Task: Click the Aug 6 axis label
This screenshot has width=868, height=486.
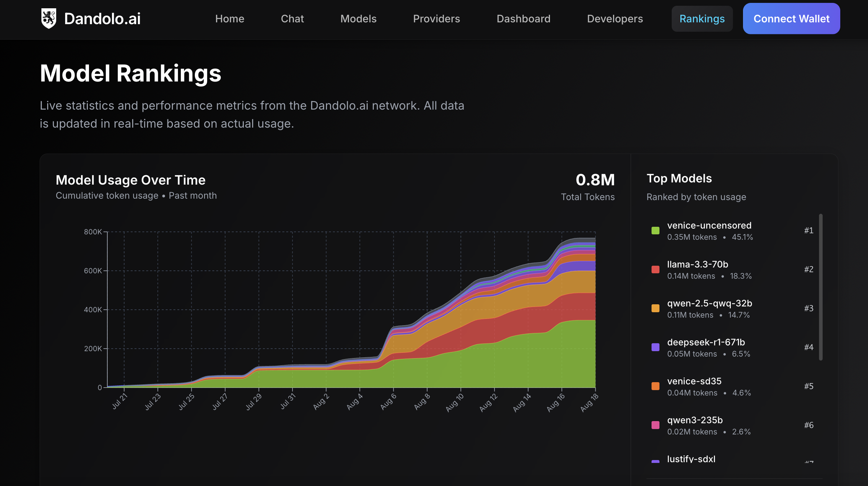Action: pos(388,402)
